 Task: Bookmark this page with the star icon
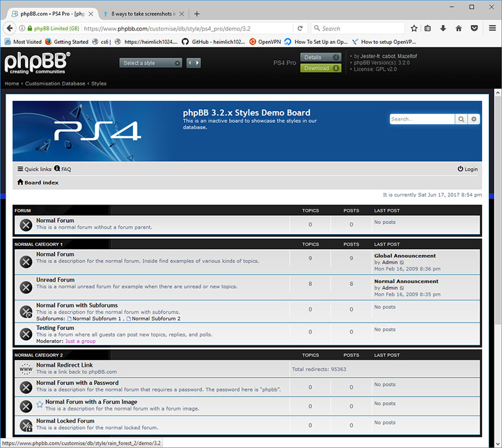coord(414,28)
